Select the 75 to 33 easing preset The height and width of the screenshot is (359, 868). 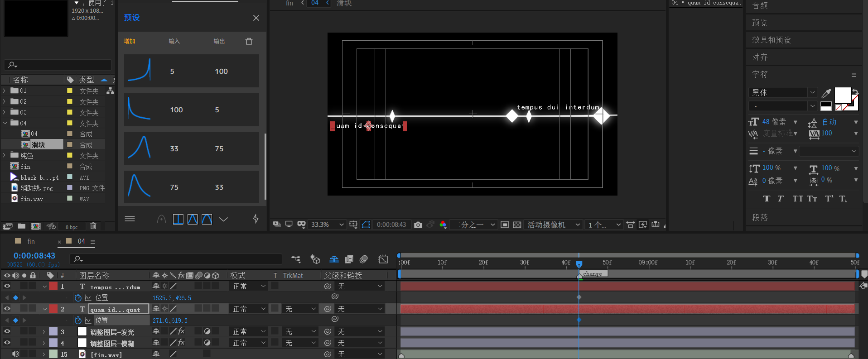point(192,187)
